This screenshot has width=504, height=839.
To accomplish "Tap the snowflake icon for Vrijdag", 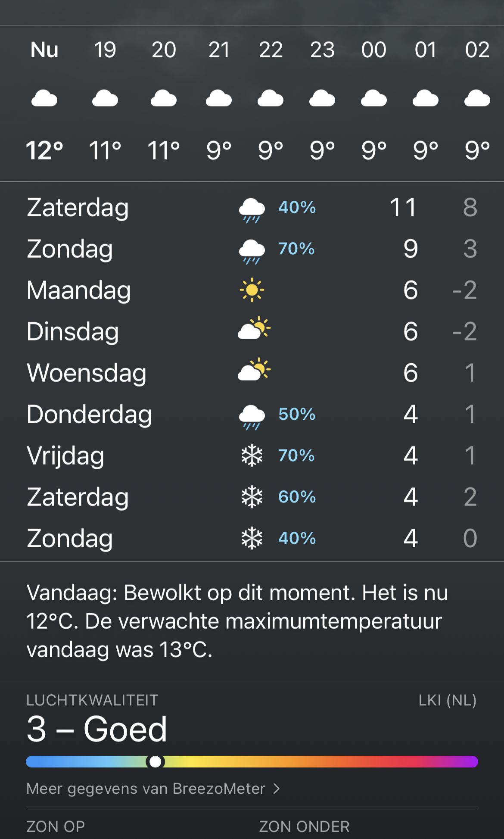I will pyautogui.click(x=252, y=456).
